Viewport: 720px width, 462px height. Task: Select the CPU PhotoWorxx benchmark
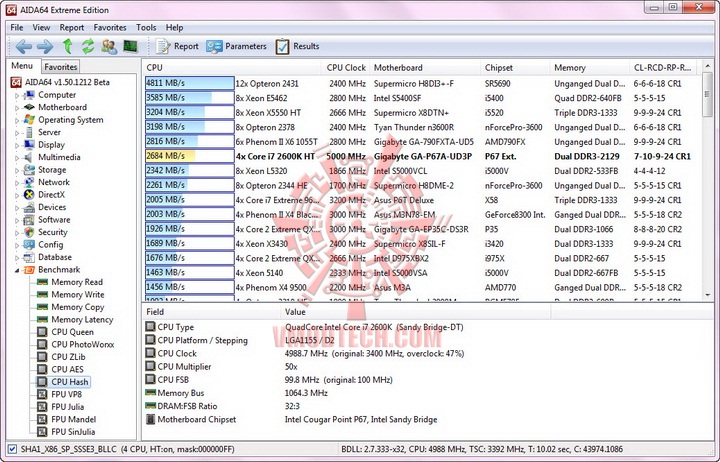tap(83, 344)
